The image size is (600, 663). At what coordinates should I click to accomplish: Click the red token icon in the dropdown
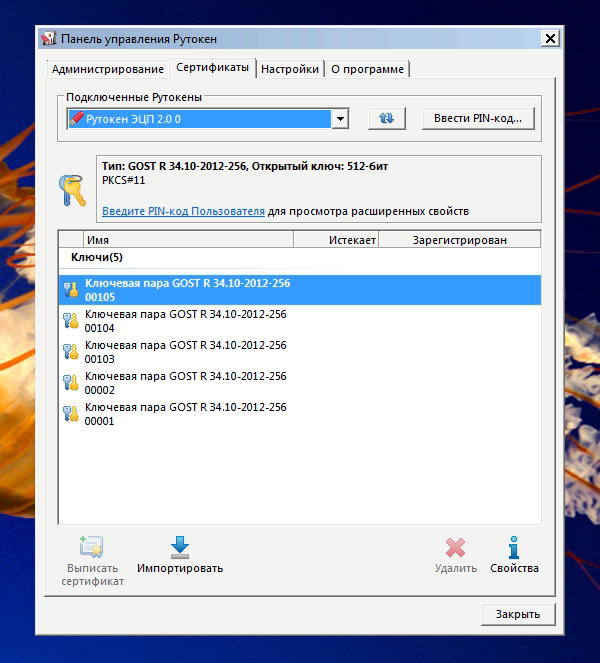77,118
